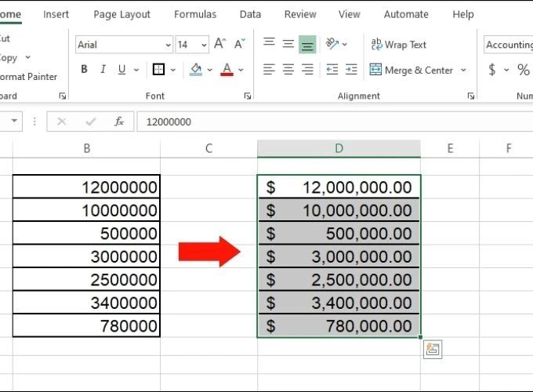Select column C header
Viewport: 533px width, 392px height.
pyautogui.click(x=208, y=148)
